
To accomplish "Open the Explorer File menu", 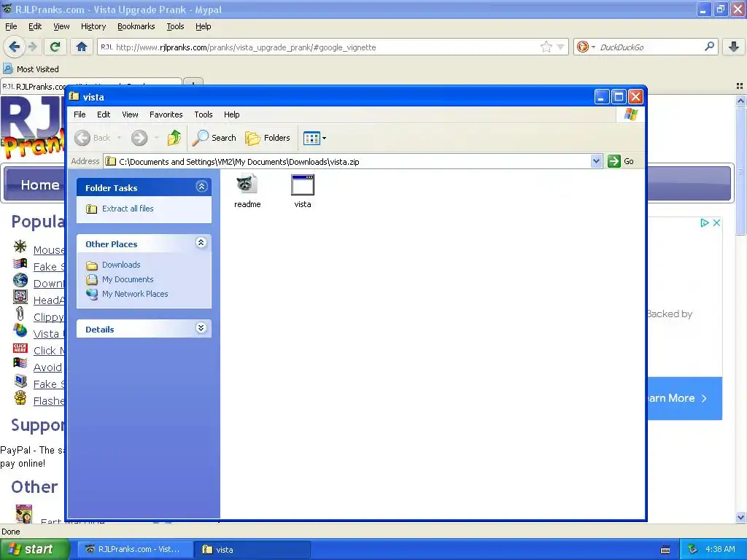I will (x=80, y=114).
